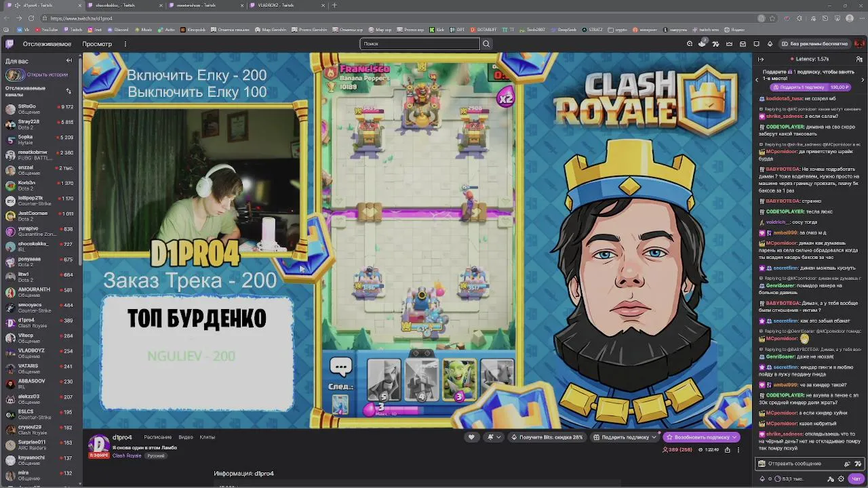Share the stream with share icon
868x488 pixels.
click(728, 449)
